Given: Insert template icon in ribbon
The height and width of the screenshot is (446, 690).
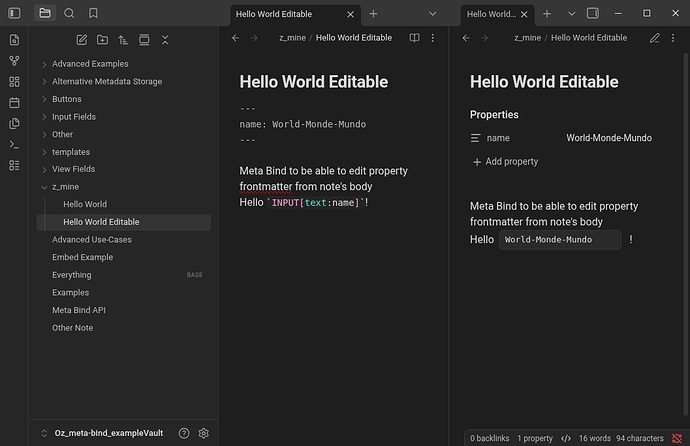Looking at the screenshot, I should (14, 124).
